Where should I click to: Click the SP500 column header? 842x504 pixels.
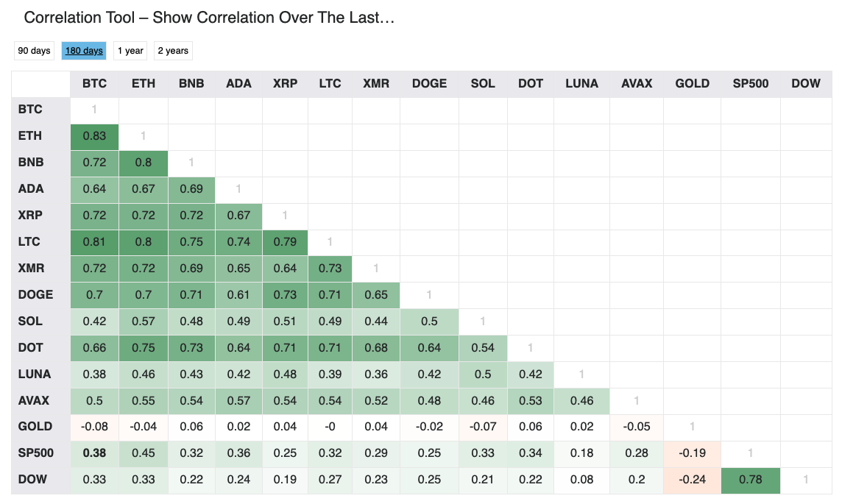pyautogui.click(x=750, y=84)
